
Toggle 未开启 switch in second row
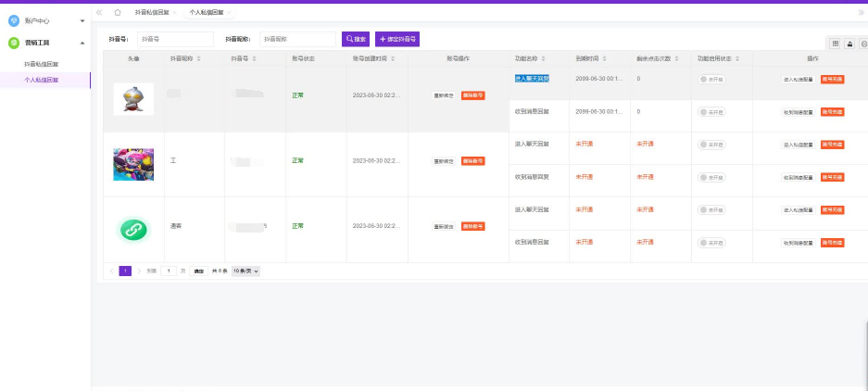[x=711, y=112]
